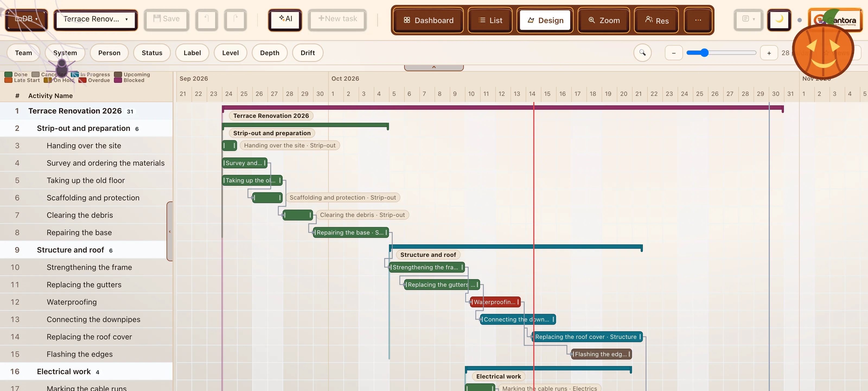Open the Res view
Screen dimensions: 868x391
(x=656, y=20)
